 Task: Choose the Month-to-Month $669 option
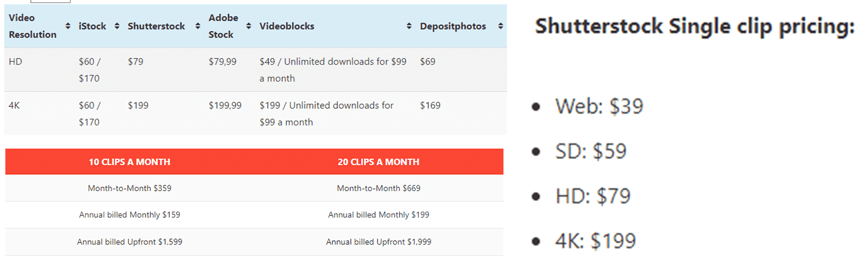click(x=378, y=188)
